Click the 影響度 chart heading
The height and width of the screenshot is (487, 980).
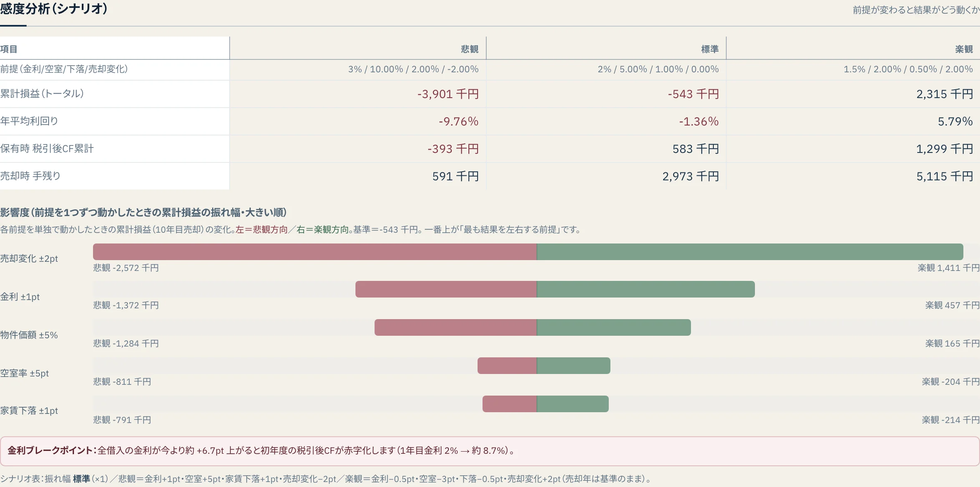[143, 212]
